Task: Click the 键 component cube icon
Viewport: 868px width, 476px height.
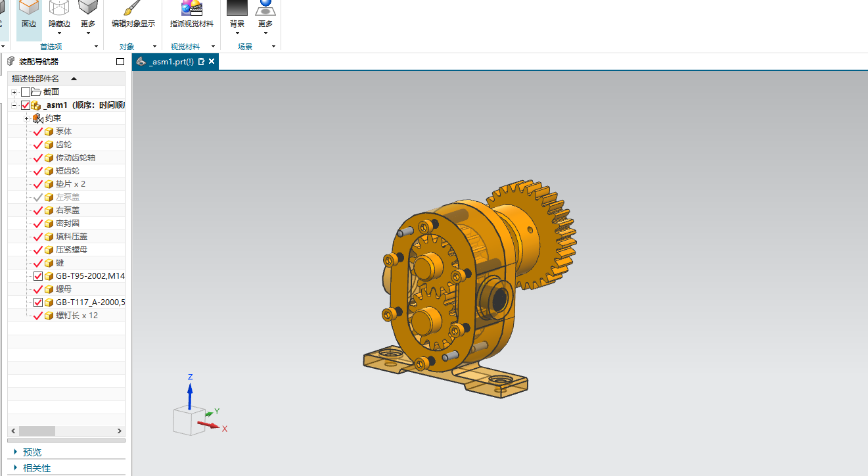Action: pos(49,263)
